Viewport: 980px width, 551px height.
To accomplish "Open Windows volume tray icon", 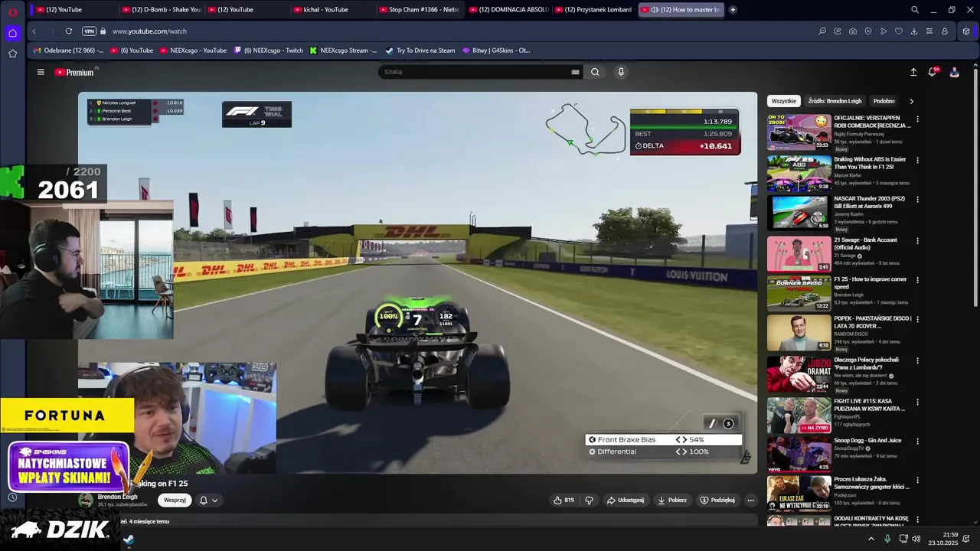I will point(916,539).
